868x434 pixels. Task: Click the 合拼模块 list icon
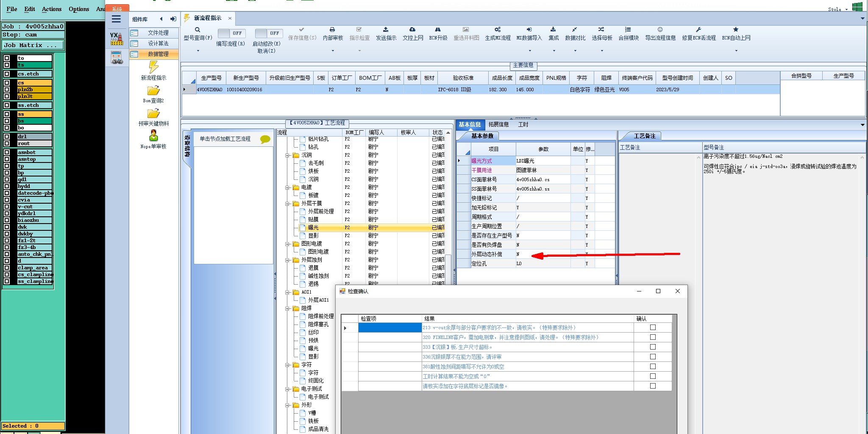pos(628,30)
